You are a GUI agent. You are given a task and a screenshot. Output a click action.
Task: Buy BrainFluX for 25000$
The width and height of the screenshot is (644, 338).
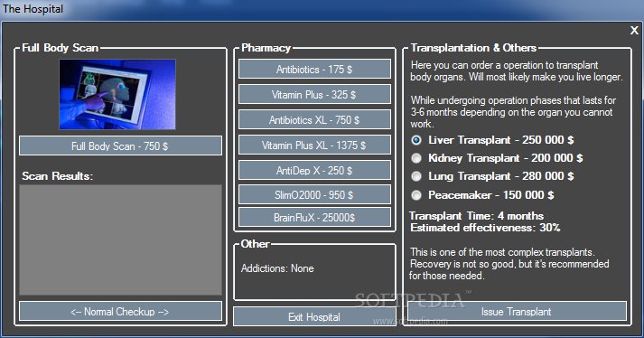314,217
